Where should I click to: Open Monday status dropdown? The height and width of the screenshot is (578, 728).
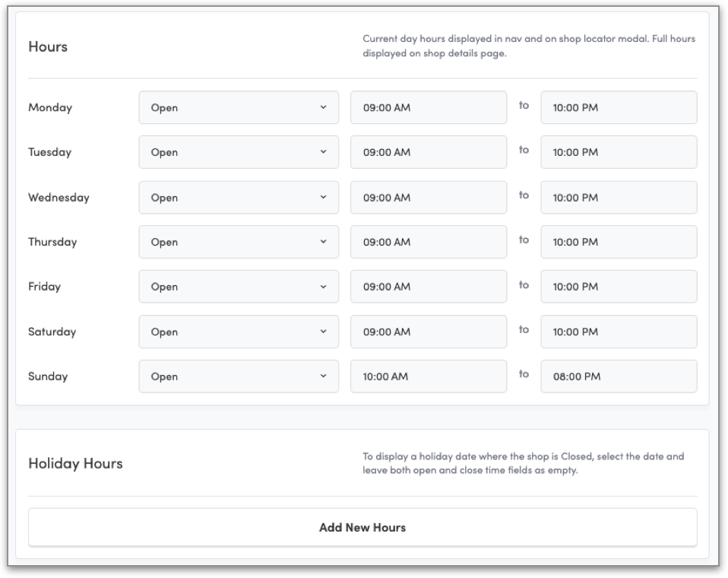point(239,107)
